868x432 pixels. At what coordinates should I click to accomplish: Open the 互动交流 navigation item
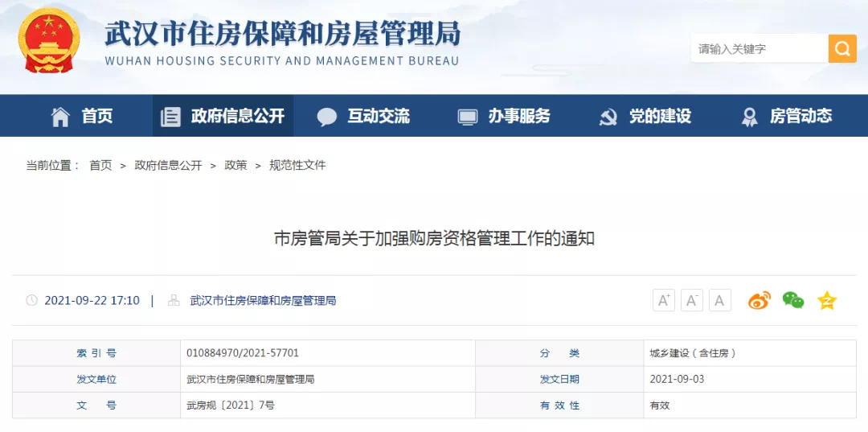click(x=379, y=116)
